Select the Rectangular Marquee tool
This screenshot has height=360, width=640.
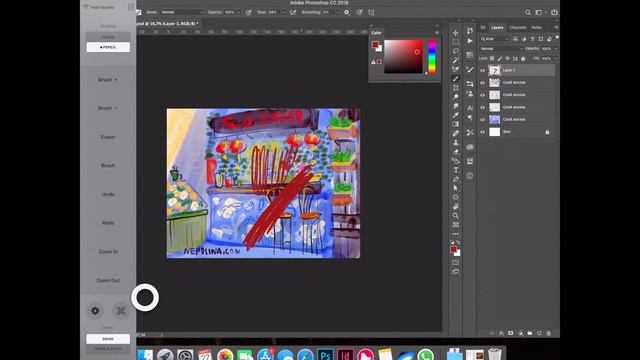point(456,42)
